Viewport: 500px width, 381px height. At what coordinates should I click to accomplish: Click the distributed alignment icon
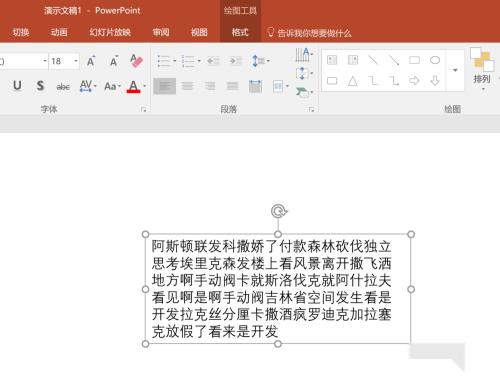pos(255,86)
